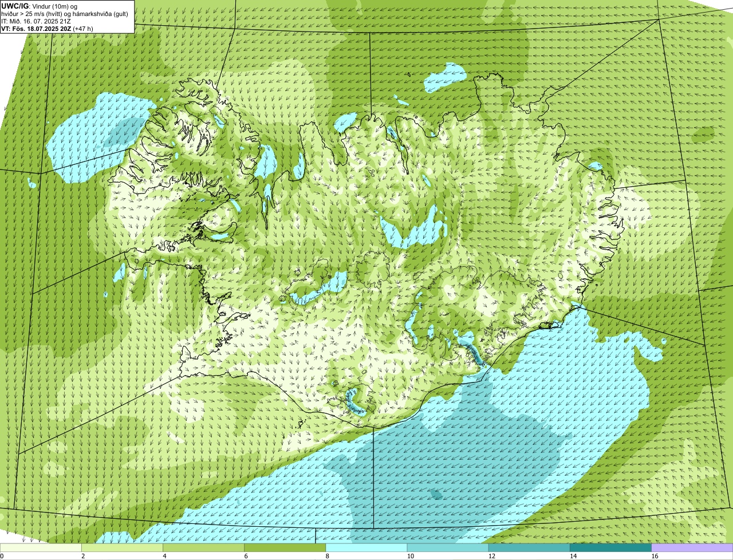Click the light green 4–6 m/s legend swatch
This screenshot has height=560, width=733.
tap(203, 548)
